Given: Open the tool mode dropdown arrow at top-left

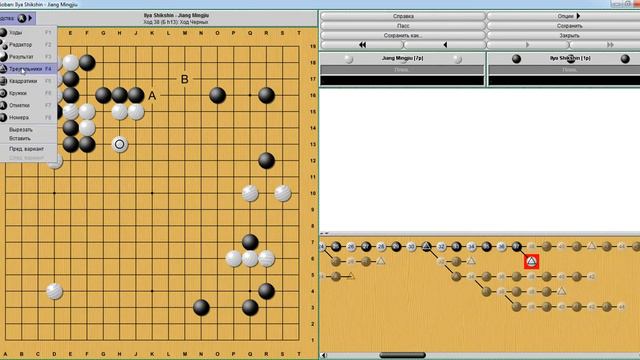Looking at the screenshot, I should 30,18.
